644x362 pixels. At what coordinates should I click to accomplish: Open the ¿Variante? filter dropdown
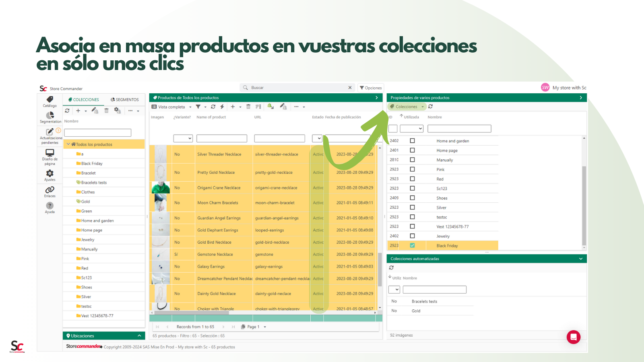click(183, 138)
